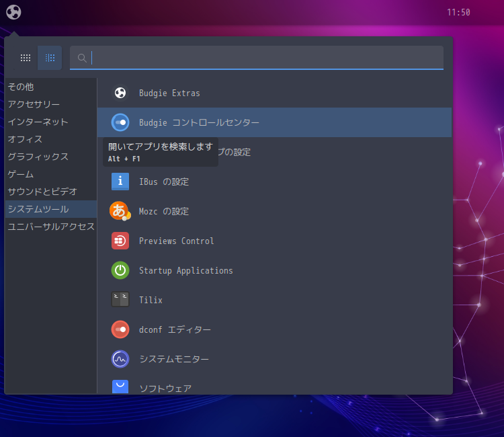Viewport: 504px width, 437px height.
Task: Open Startup Applications entry label
Action: (x=185, y=271)
